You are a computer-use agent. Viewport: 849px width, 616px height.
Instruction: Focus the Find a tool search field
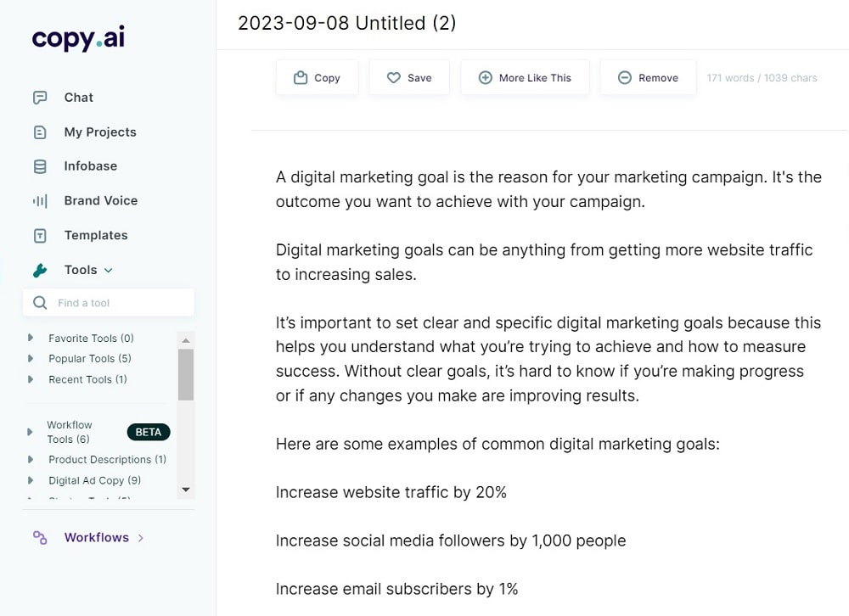pos(109,303)
